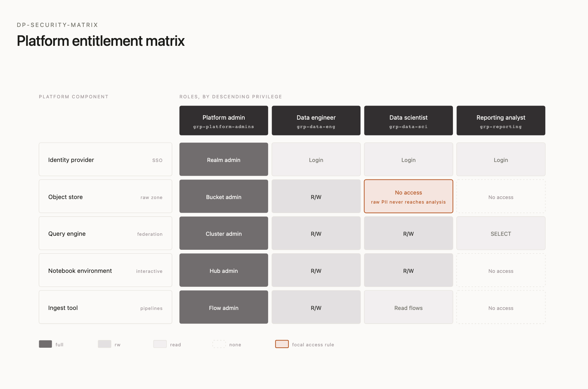588x389 pixels.
Task: Click the Reporting analyst role header
Action: (x=501, y=120)
